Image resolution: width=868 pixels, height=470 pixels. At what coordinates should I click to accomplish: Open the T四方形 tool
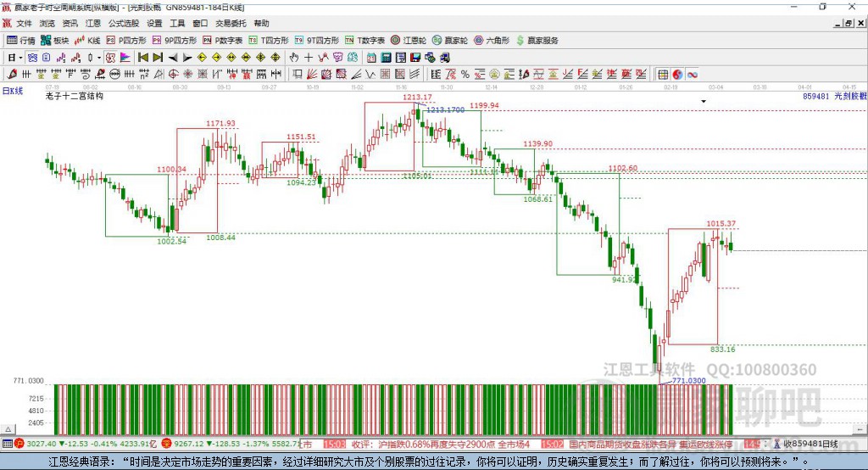pos(269,41)
